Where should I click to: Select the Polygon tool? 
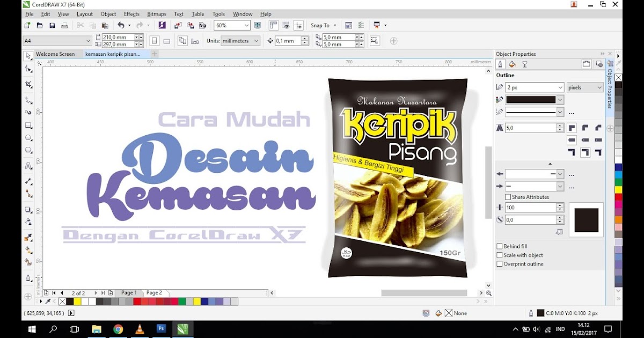click(x=28, y=151)
